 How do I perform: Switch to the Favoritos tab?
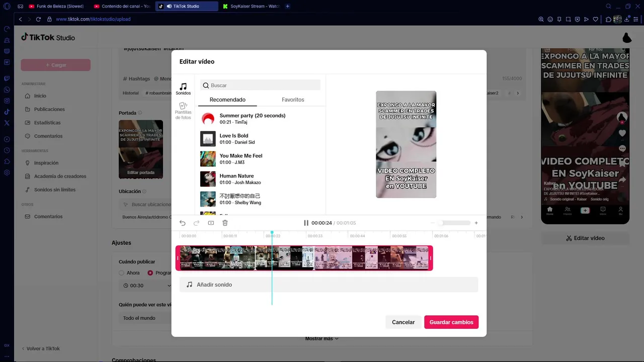(x=293, y=100)
